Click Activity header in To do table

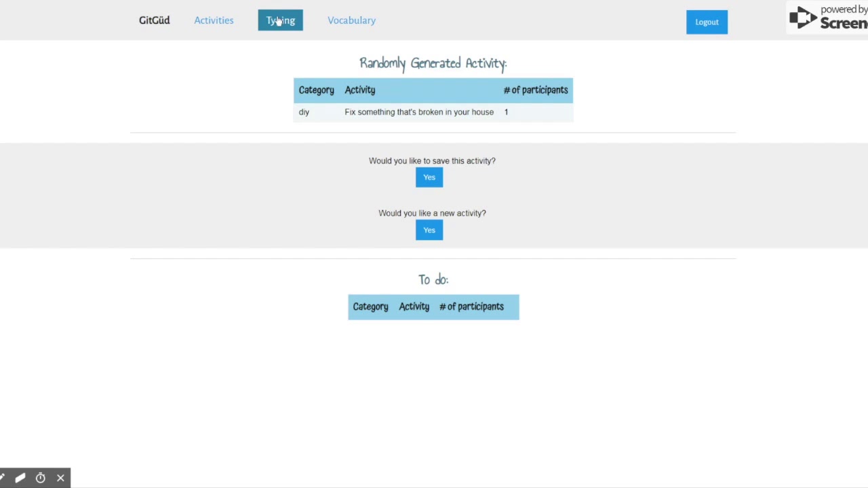414,306
